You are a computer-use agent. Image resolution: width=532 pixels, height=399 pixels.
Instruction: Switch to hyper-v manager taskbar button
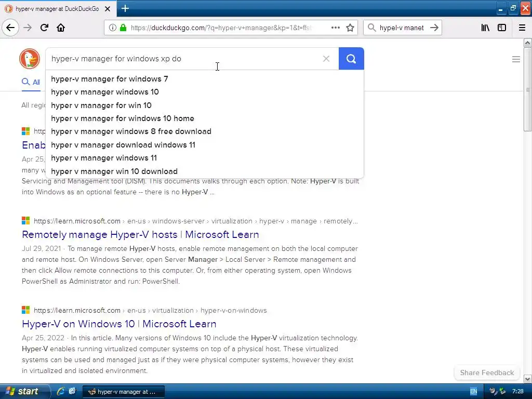[124, 392]
